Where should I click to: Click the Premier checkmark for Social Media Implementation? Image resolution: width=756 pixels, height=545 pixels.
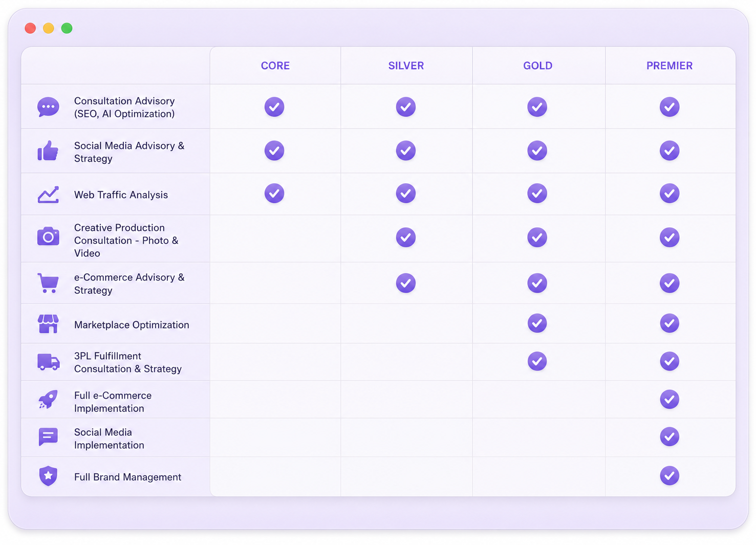669,437
